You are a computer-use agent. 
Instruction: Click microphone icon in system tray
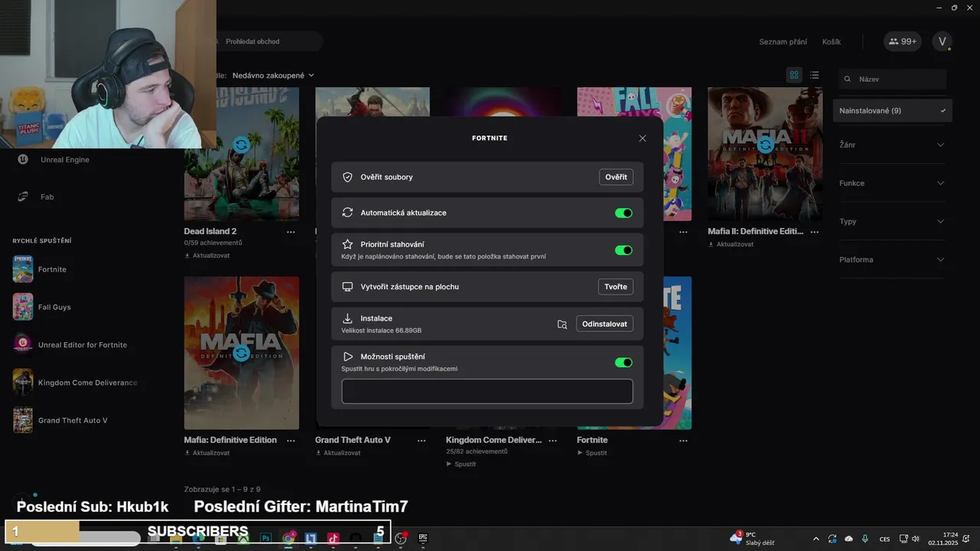pyautogui.click(x=865, y=539)
